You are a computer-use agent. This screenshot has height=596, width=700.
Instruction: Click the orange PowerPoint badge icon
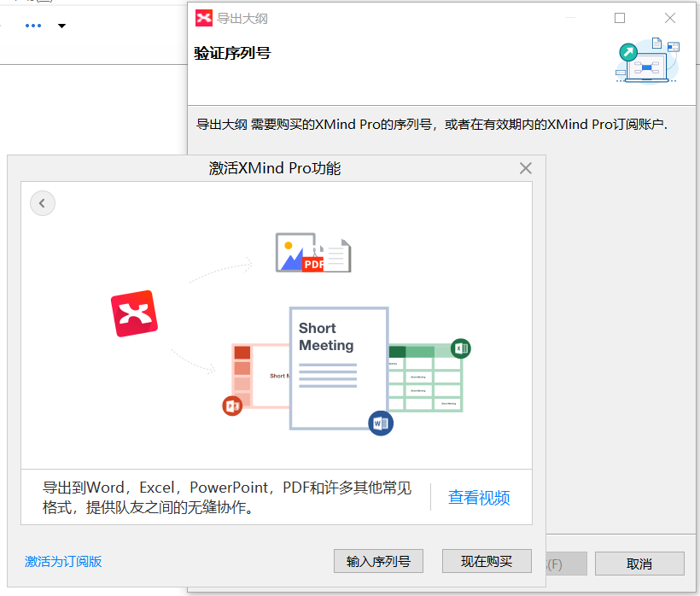[232, 406]
